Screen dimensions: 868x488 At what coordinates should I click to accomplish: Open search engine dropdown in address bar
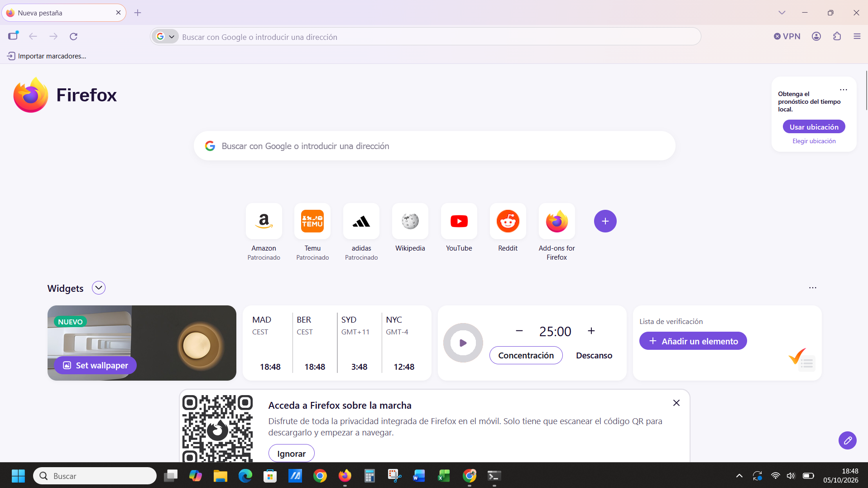[x=165, y=37]
